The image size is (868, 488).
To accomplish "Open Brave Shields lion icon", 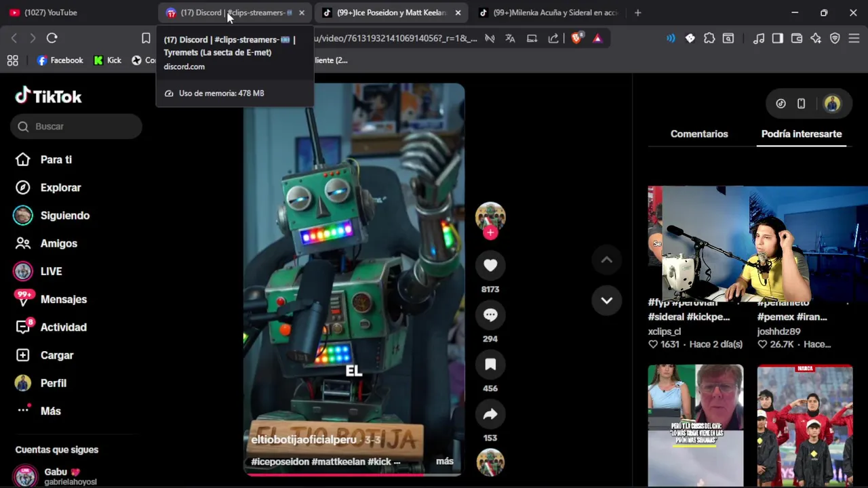I will (x=576, y=38).
